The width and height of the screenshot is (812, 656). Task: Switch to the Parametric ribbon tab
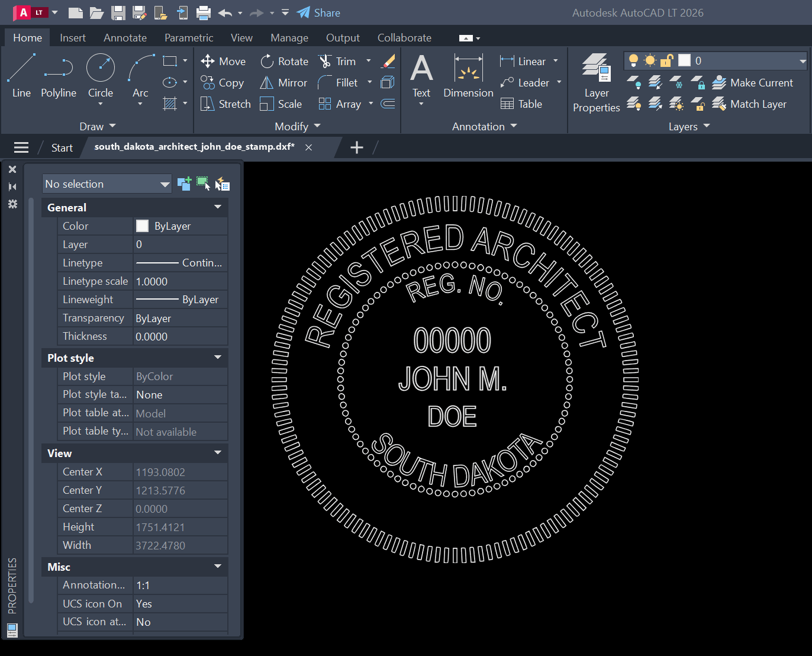pyautogui.click(x=189, y=38)
